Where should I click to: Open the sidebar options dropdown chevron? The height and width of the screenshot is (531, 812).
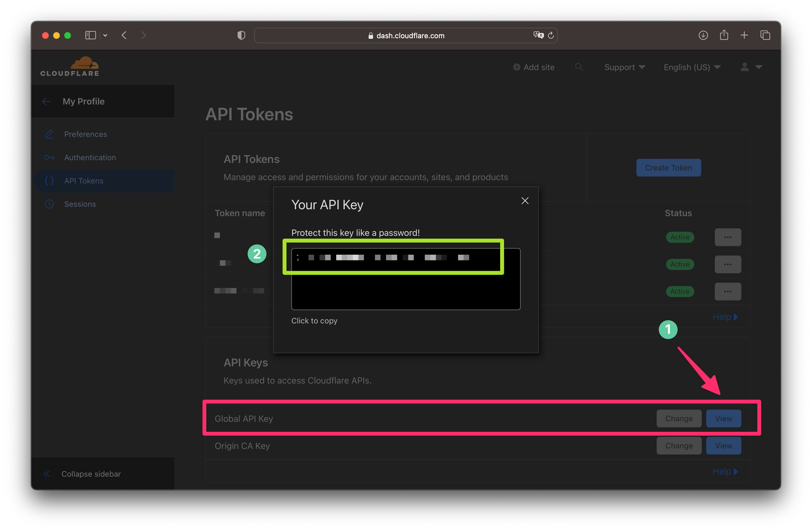(x=105, y=36)
